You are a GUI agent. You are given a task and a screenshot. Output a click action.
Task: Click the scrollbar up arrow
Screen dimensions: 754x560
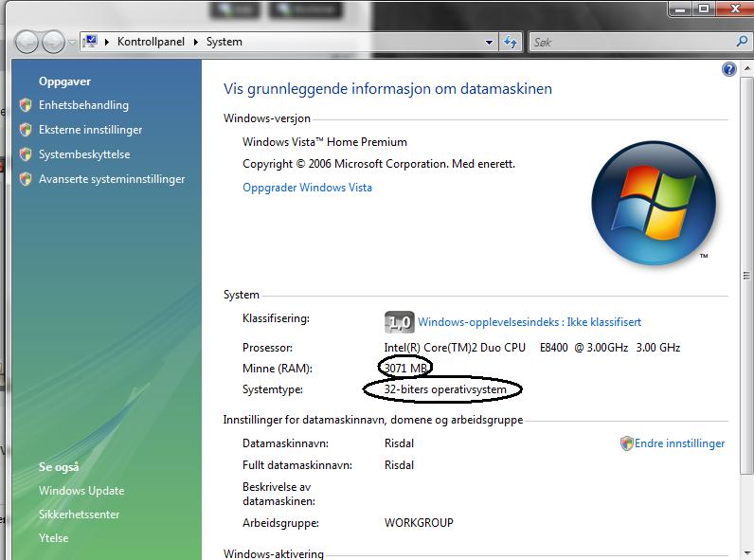(746, 69)
